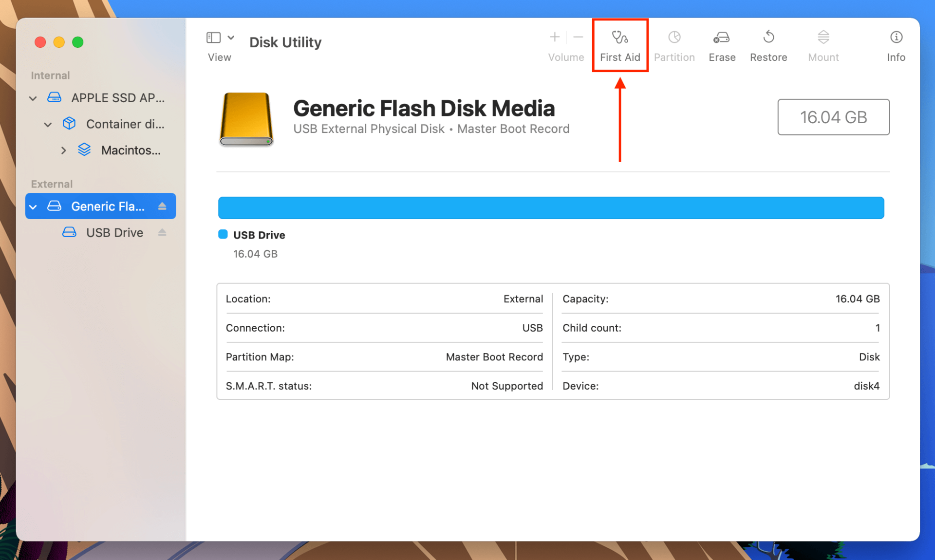Viewport: 935px width, 560px height.
Task: Eject the USB Drive volume
Action: coord(162,232)
